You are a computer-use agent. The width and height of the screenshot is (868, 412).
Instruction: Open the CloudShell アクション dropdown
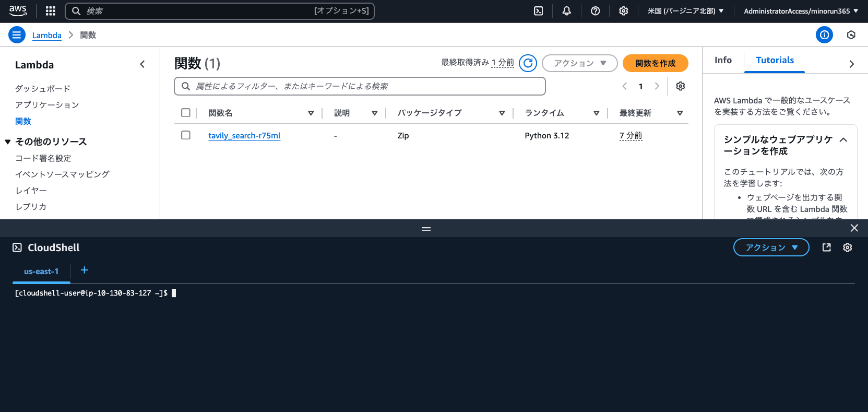tap(771, 248)
